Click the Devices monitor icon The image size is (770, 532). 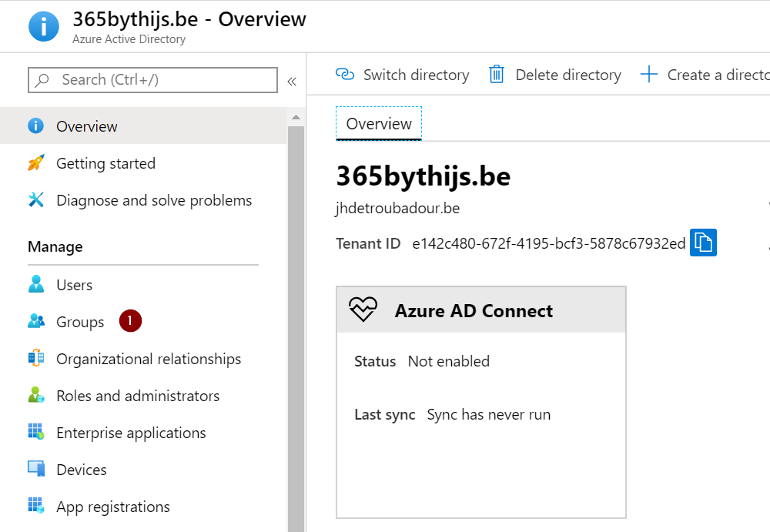36,469
